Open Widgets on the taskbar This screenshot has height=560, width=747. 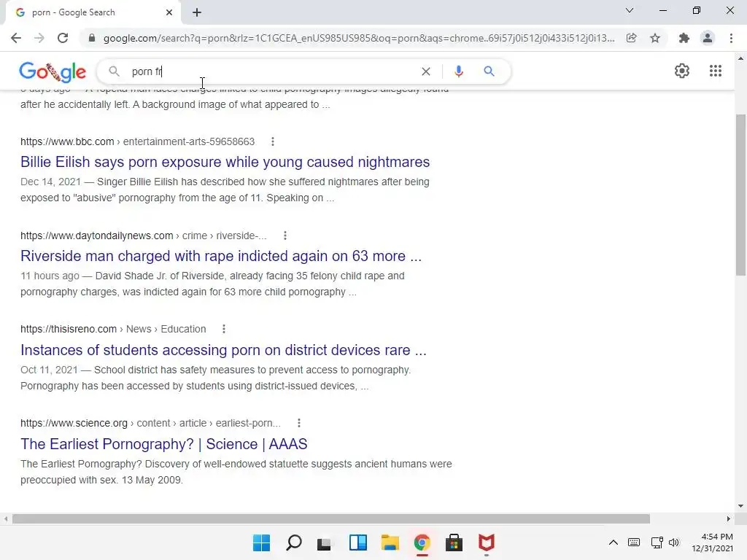357,542
